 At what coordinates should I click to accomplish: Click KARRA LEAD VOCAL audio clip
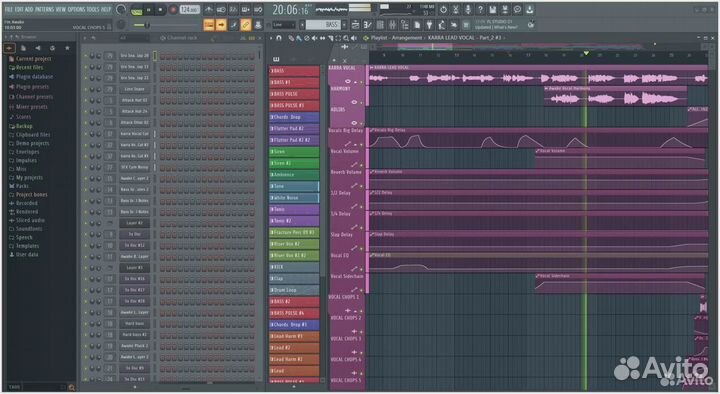coord(538,75)
